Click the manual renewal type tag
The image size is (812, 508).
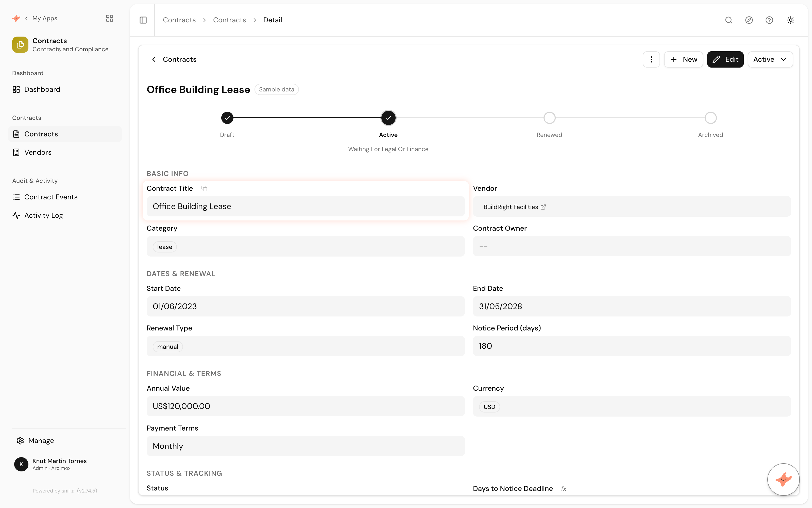[x=167, y=347]
